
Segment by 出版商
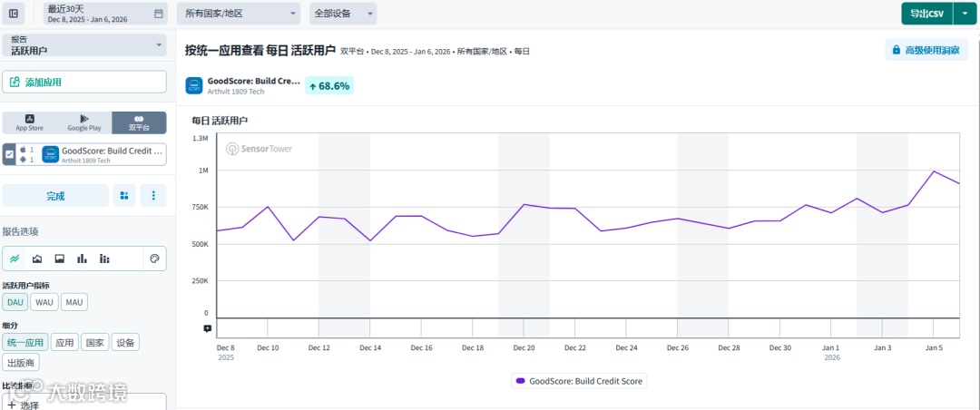(x=21, y=363)
